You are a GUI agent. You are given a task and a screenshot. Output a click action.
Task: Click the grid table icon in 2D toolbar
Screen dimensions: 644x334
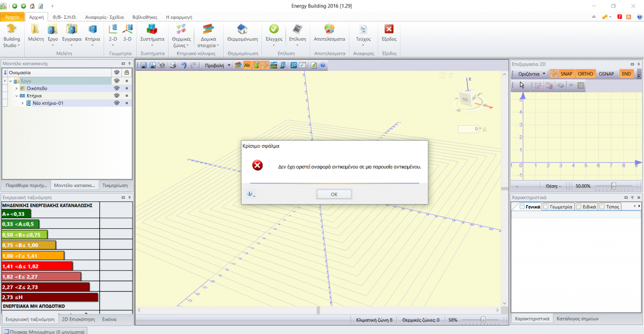pyautogui.click(x=581, y=85)
